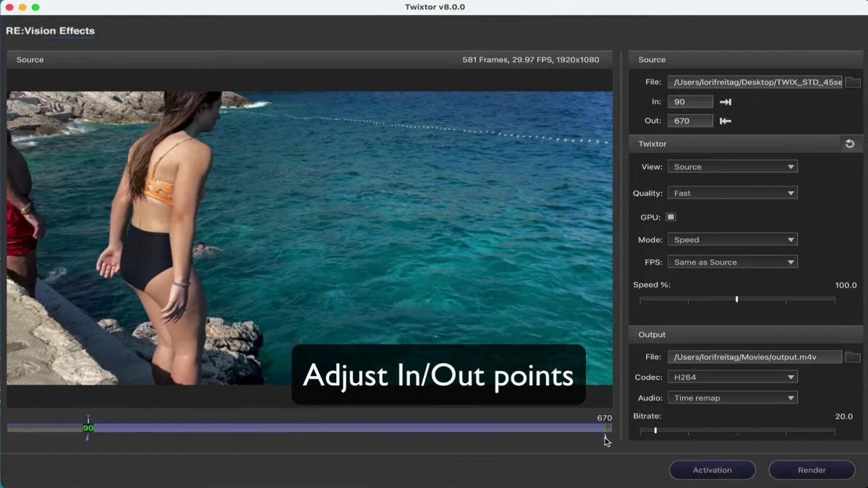Screen dimensions: 868x488
Task: Click the Bitrate value 20.0
Action: coord(843,416)
